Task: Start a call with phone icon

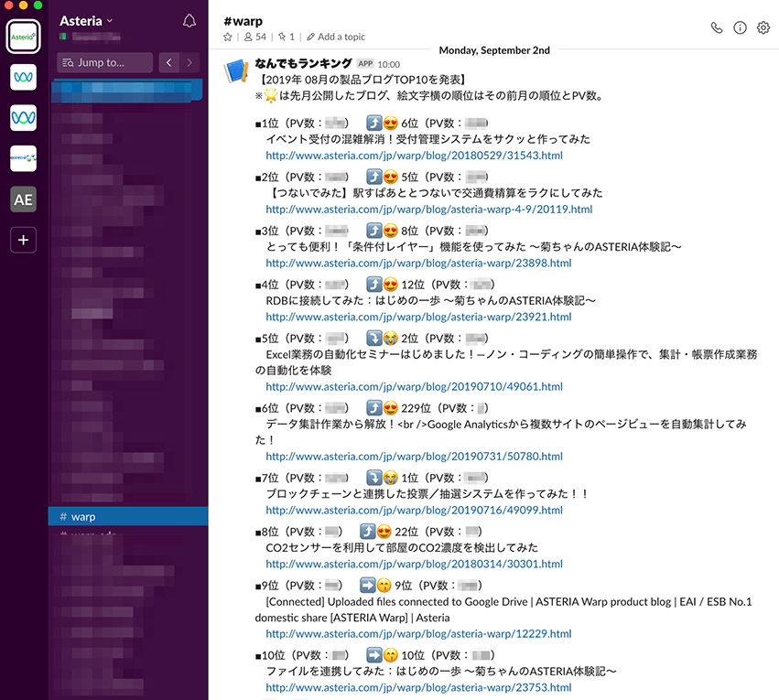Action: point(717,27)
